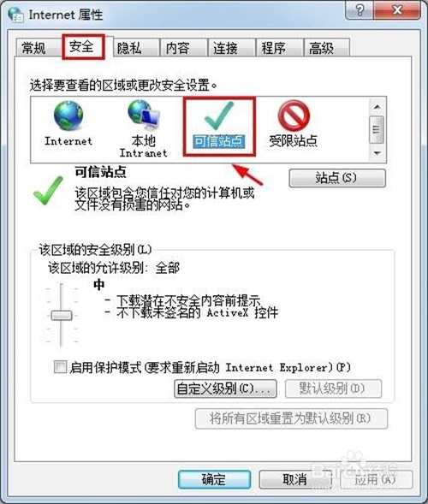Switch to the 隐私 tab
The width and height of the screenshot is (428, 504).
tap(129, 48)
